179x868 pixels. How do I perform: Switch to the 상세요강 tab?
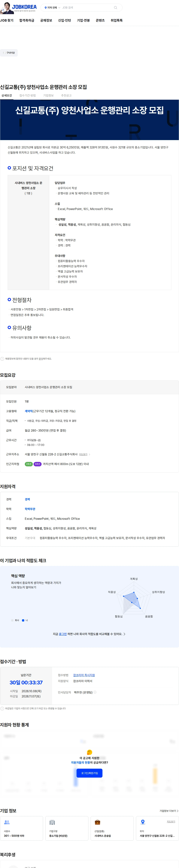[x=6, y=95]
